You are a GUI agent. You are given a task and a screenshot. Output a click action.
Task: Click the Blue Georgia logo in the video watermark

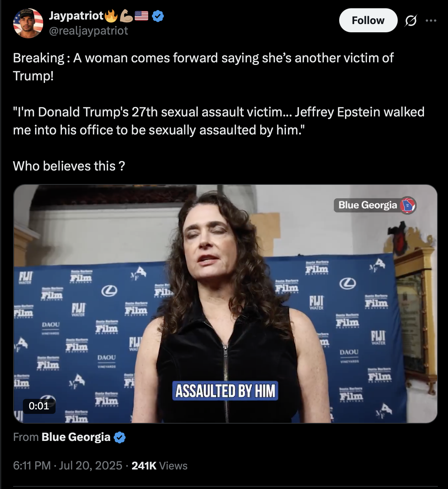tap(408, 205)
